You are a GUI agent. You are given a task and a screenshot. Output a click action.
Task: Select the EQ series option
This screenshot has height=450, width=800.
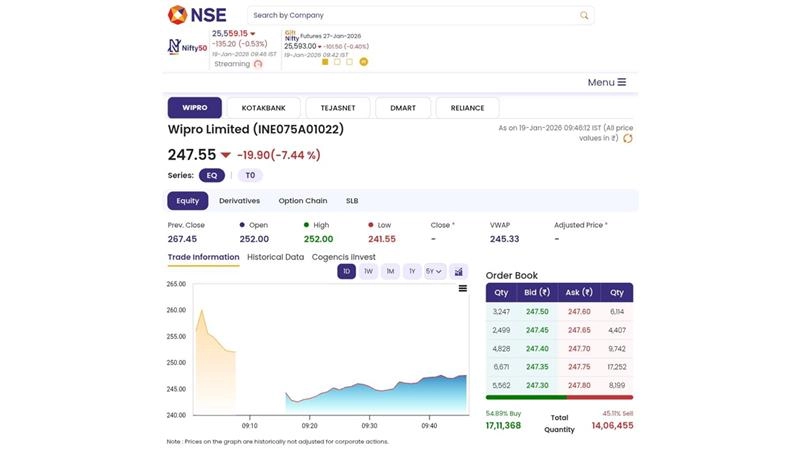[x=211, y=175]
